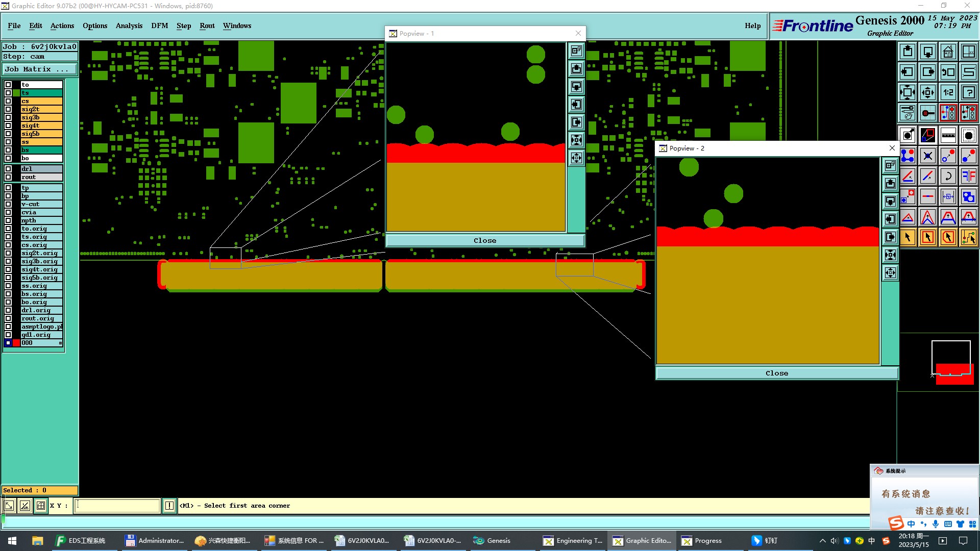Click the pan-all-directions arrows icon
This screenshot has height=551, width=980.
coord(927,92)
